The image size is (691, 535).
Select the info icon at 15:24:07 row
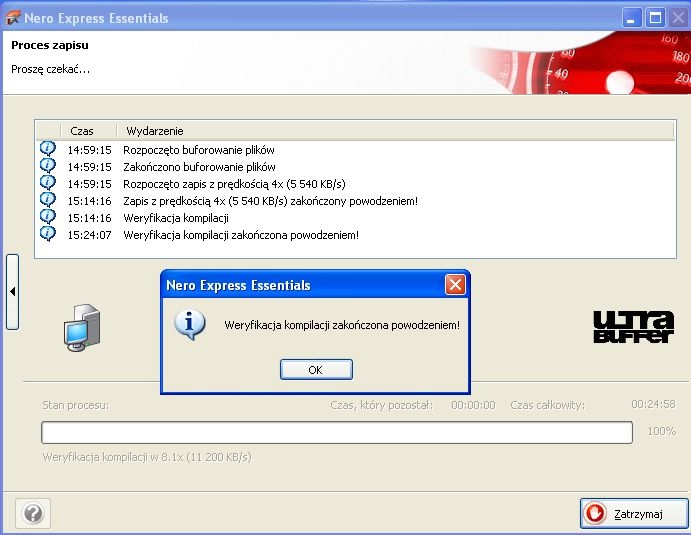(x=48, y=234)
